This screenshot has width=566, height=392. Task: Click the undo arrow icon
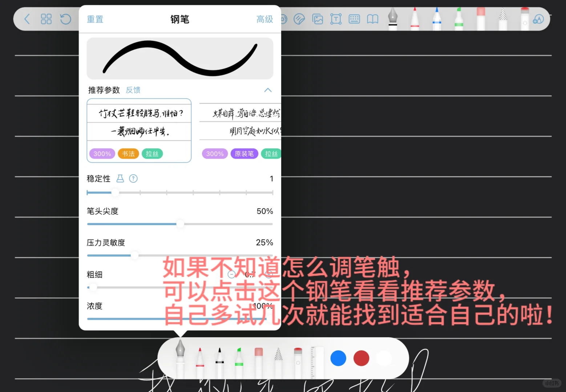pos(65,19)
